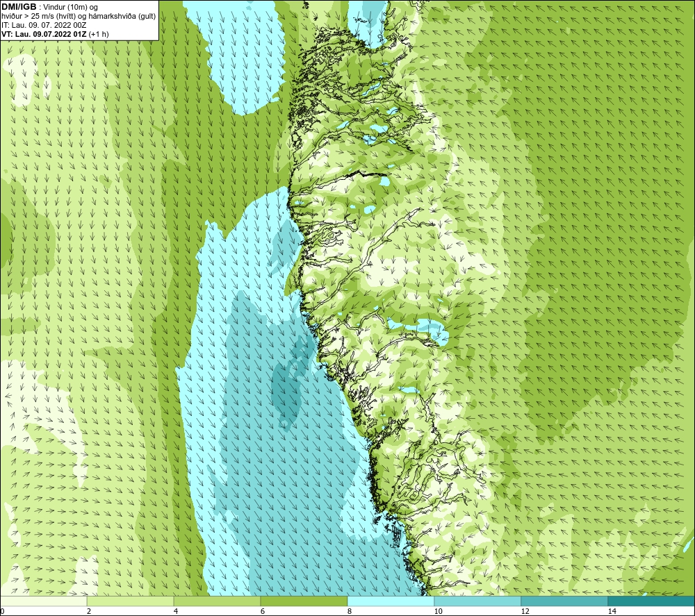This screenshot has height=616, width=695.
Task: Click the '10' label on the wind scale
Action: (439, 611)
